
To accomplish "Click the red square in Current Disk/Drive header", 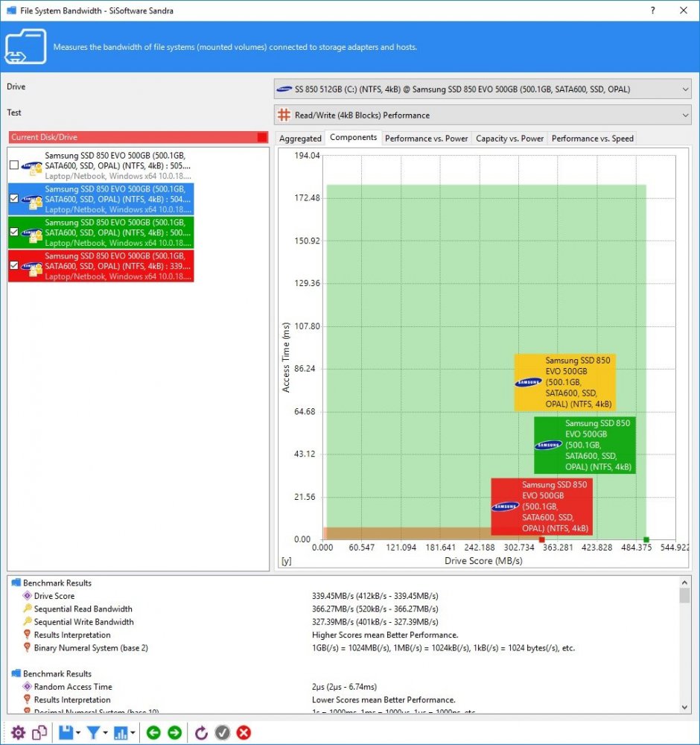I will tap(261, 137).
